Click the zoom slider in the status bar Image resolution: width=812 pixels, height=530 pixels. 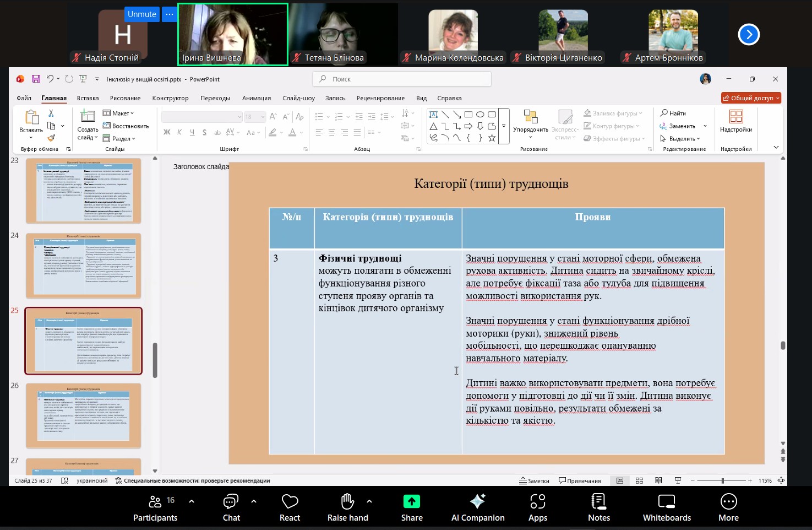722,480
